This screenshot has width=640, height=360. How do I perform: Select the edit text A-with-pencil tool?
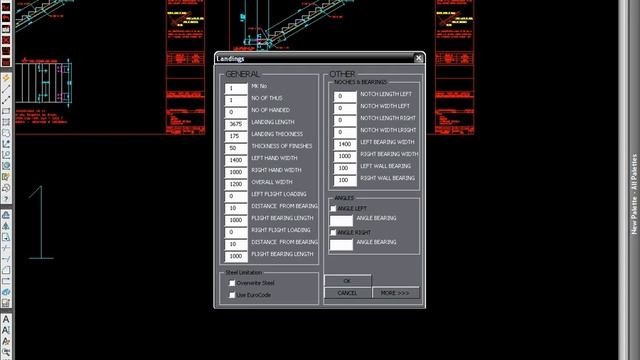point(6,341)
